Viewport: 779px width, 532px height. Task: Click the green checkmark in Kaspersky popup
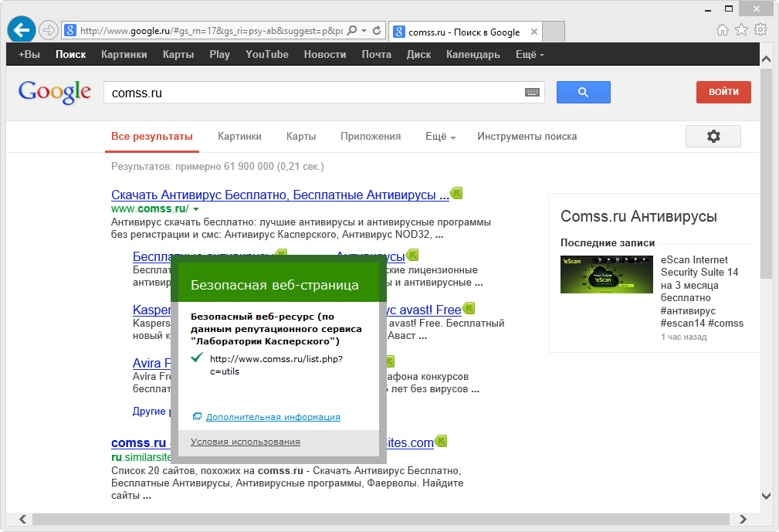pos(197,357)
